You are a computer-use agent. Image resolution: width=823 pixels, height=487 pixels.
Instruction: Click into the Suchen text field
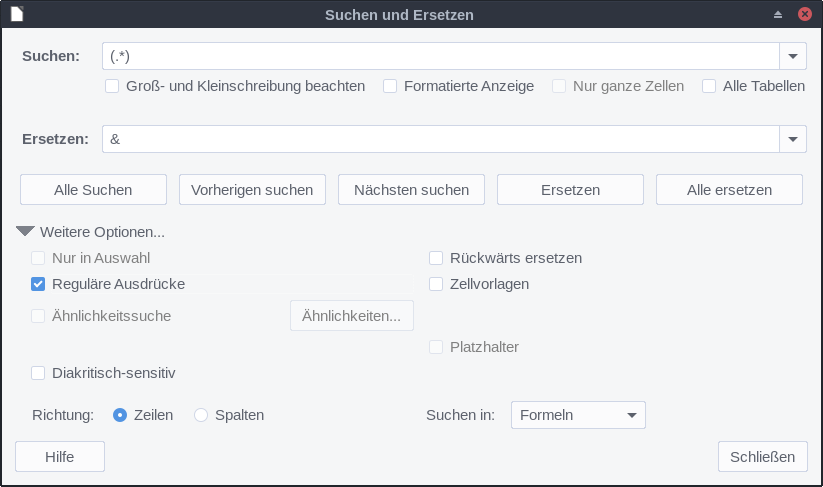(440, 56)
